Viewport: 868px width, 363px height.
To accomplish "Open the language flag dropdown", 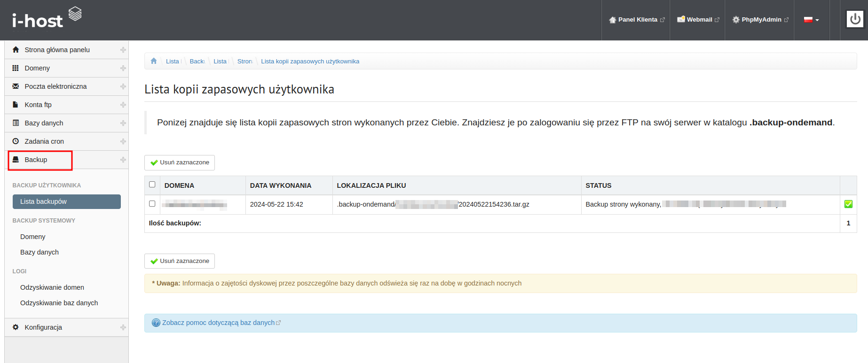I will coord(811,20).
